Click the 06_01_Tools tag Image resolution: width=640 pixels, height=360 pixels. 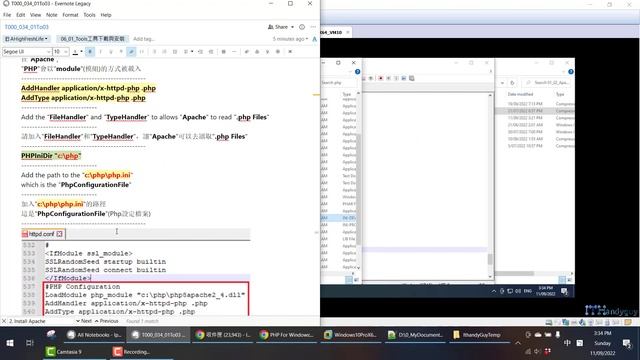(92, 39)
